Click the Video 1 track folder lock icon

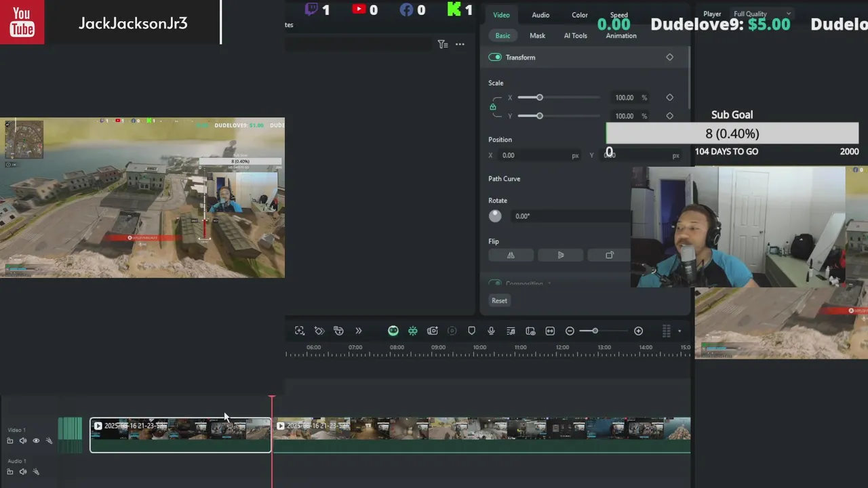[10, 441]
